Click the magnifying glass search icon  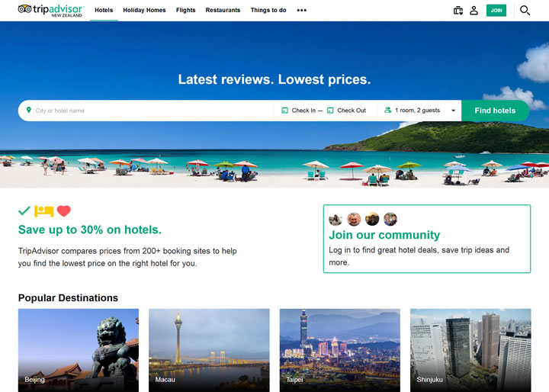525,11
